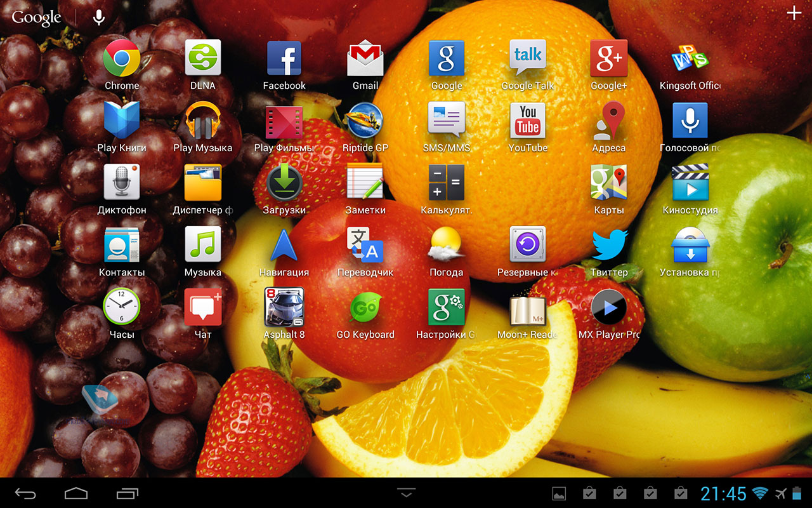The height and width of the screenshot is (508, 812).
Task: Open Google Talk
Action: (x=528, y=58)
